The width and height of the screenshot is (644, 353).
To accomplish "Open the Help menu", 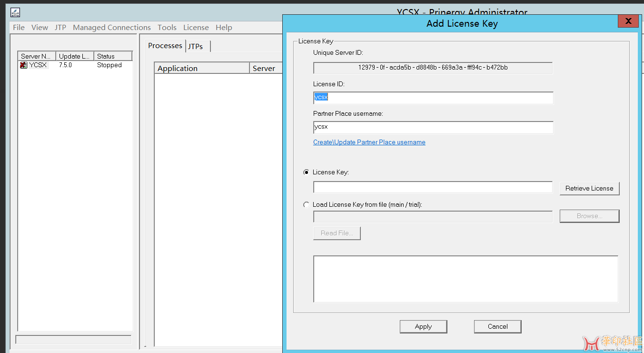I will pos(224,28).
